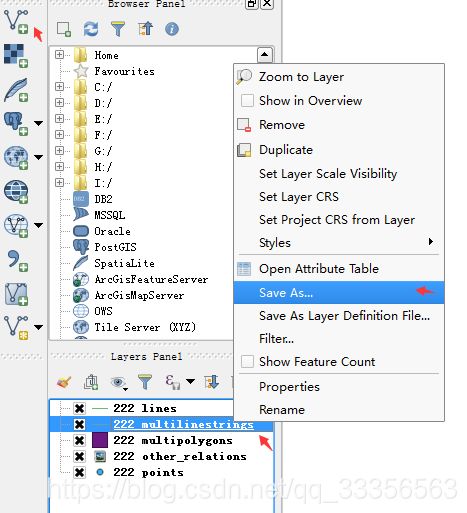Click Add Selected Layers in Browser Panel
The height and width of the screenshot is (513, 467).
tap(64, 29)
